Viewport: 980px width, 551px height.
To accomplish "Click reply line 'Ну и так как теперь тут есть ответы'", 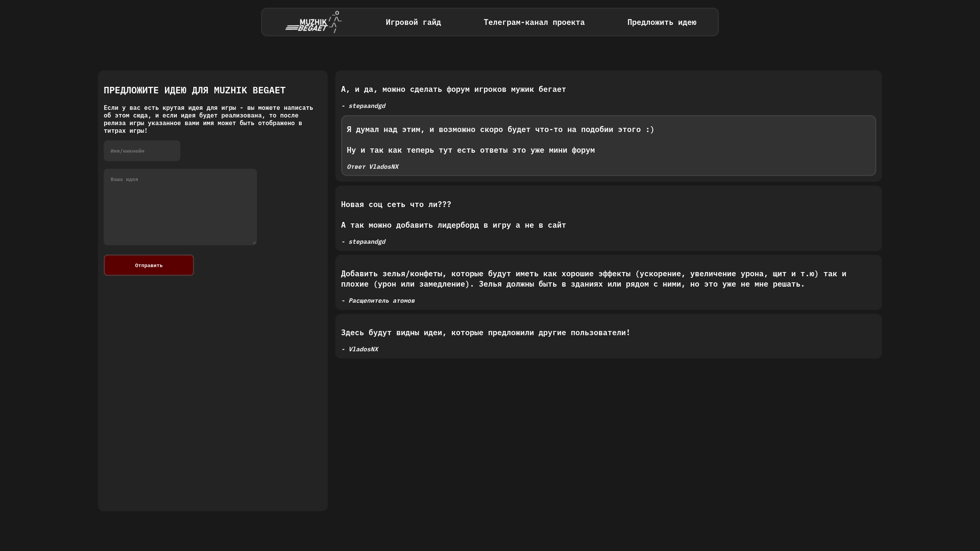I will point(470,150).
